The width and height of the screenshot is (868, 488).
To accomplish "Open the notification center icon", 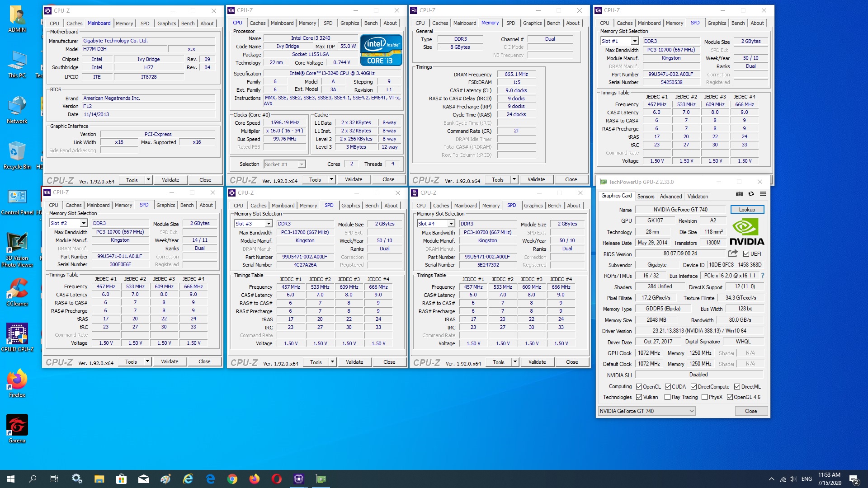I will (x=854, y=479).
